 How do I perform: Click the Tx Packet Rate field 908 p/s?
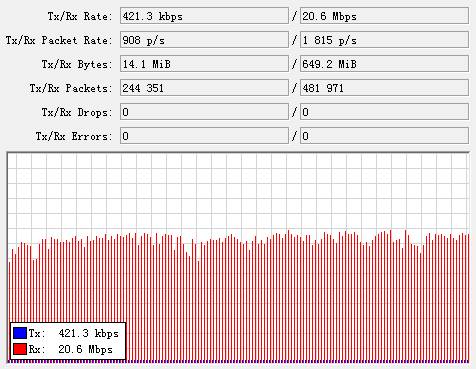(204, 40)
